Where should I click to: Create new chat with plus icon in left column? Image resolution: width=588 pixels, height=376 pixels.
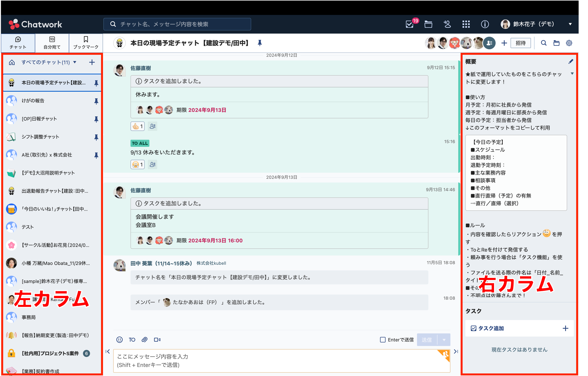point(92,62)
